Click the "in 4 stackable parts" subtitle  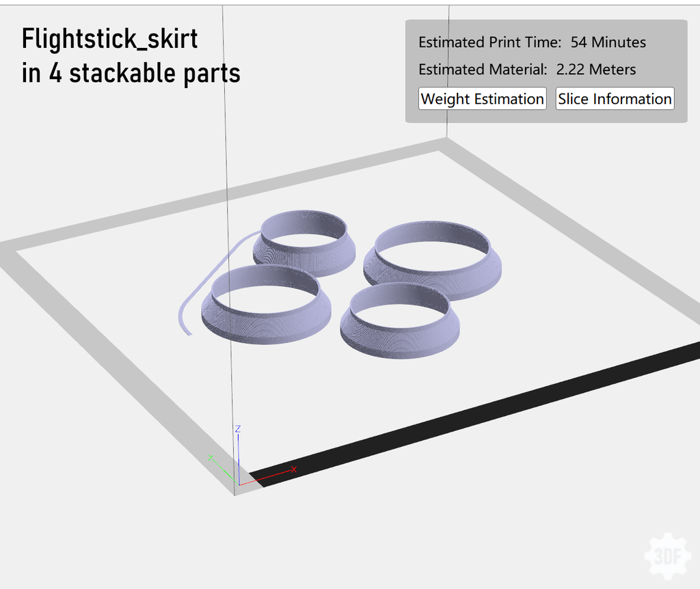pyautogui.click(x=131, y=73)
